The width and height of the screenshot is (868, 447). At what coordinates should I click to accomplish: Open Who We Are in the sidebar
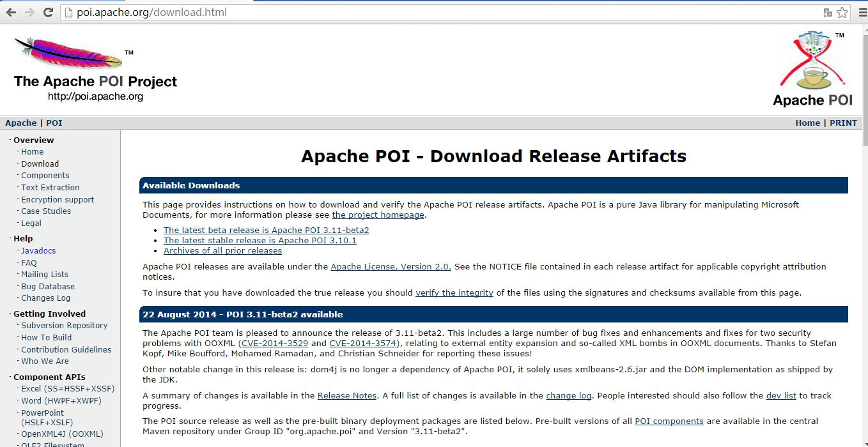tap(45, 361)
